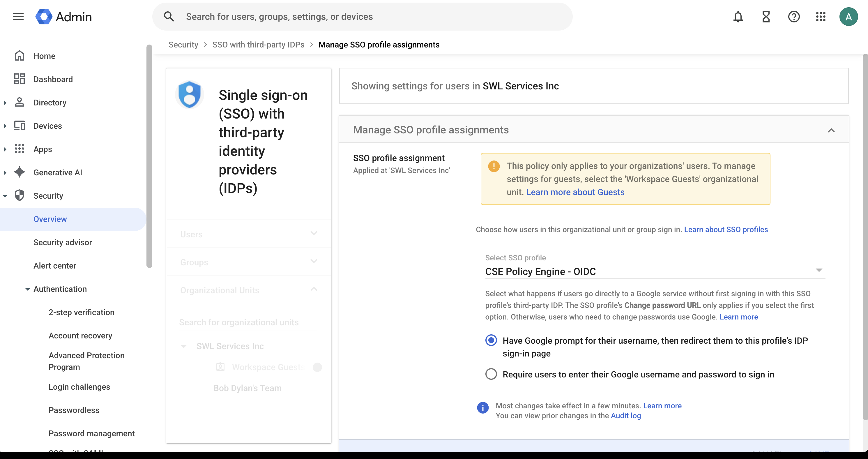Click the Apps grid icon in sidebar

(x=20, y=149)
